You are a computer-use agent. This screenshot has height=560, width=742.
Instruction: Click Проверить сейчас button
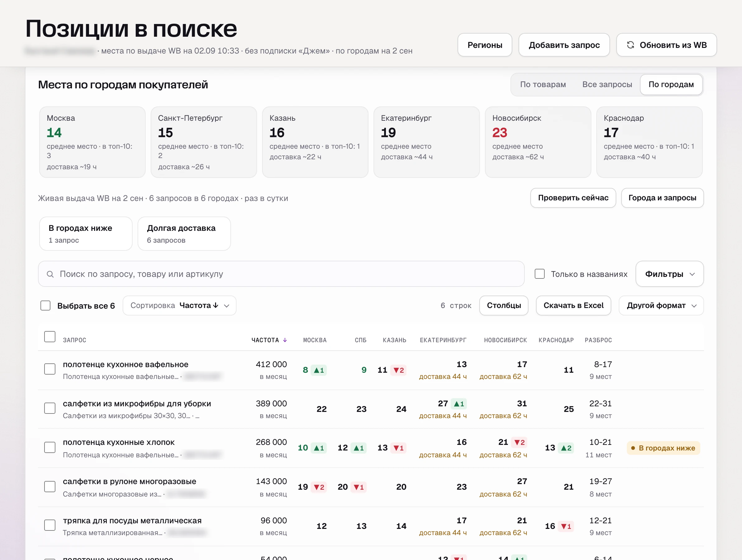573,198
